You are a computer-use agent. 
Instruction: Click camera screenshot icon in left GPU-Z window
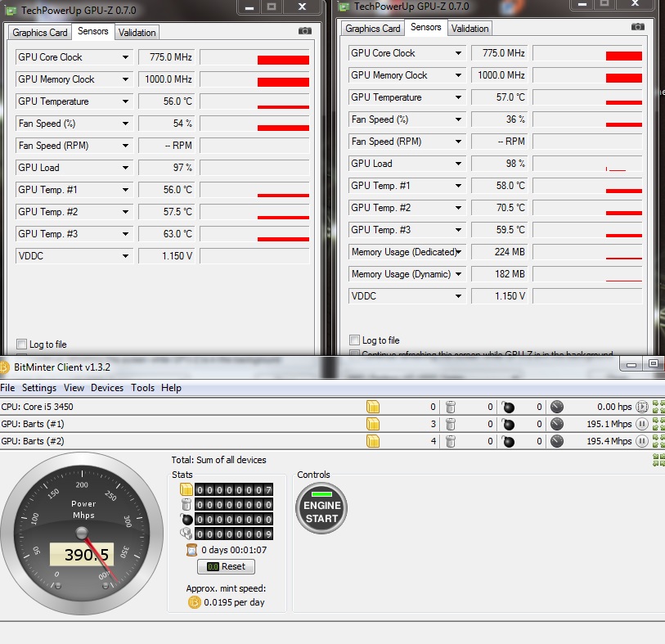304,30
